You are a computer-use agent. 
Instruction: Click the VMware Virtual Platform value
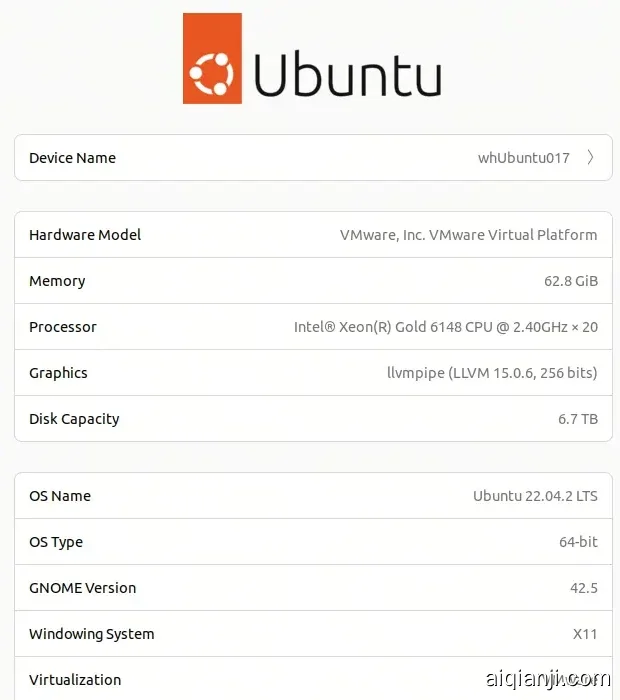[468, 235]
